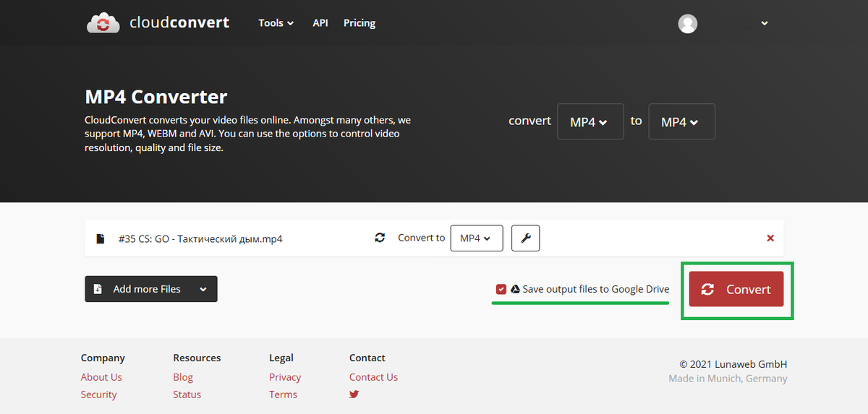The width and height of the screenshot is (868, 414).
Task: Open the Blog link
Action: [183, 377]
